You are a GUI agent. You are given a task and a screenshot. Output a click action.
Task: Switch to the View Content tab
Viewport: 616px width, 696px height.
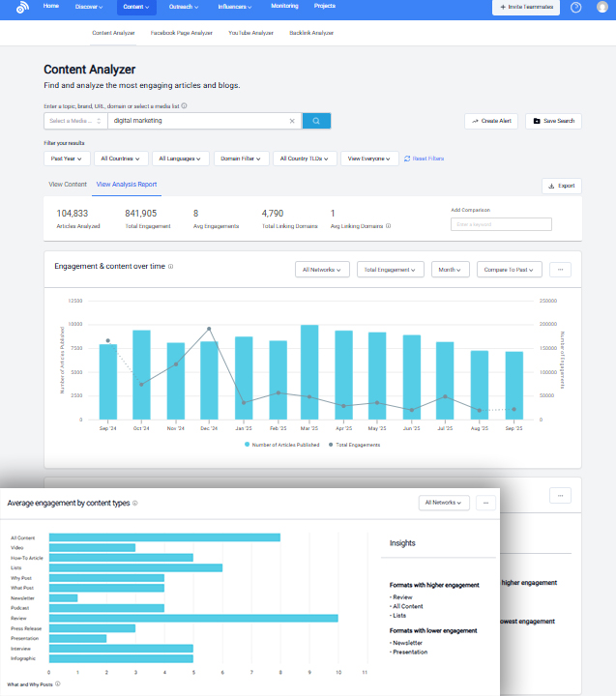coord(68,184)
